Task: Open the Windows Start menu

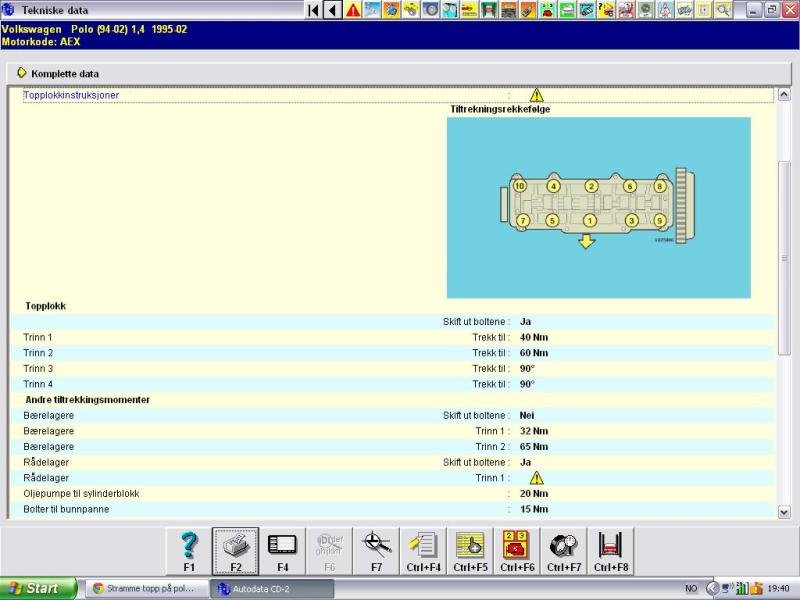Action: coord(38,588)
